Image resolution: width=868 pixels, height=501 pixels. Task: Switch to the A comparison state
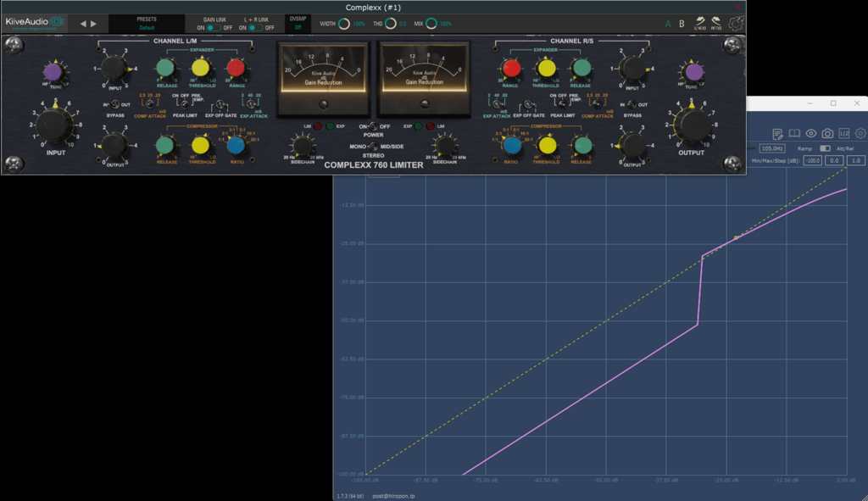[x=668, y=24]
